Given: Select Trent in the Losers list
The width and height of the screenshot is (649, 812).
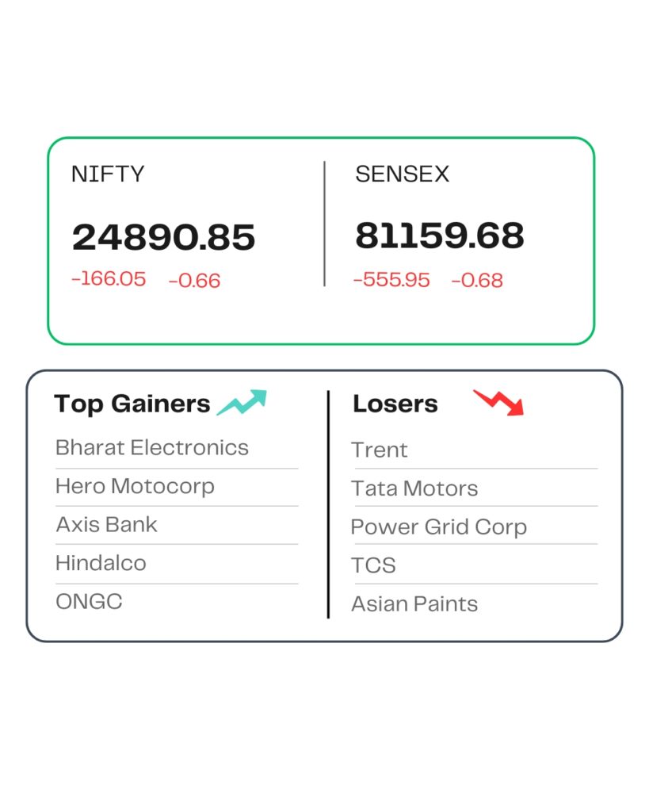Looking at the screenshot, I should pos(380,450).
